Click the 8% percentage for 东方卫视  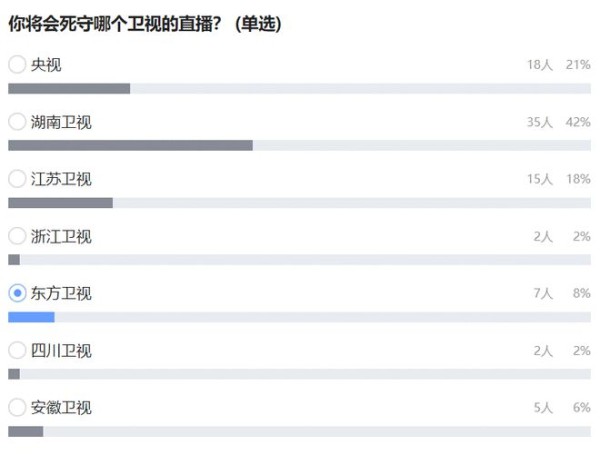(x=582, y=294)
